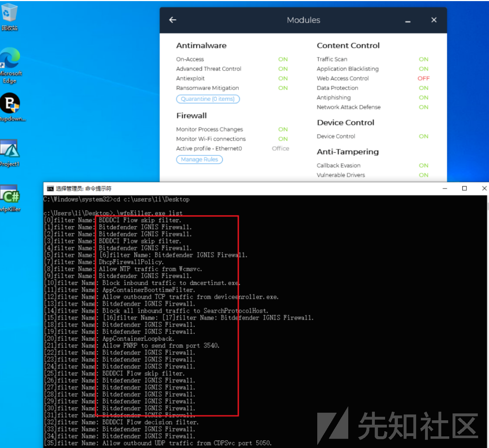The image size is (489, 448).
Task: Click the Firewall section heading
Action: coord(191,116)
